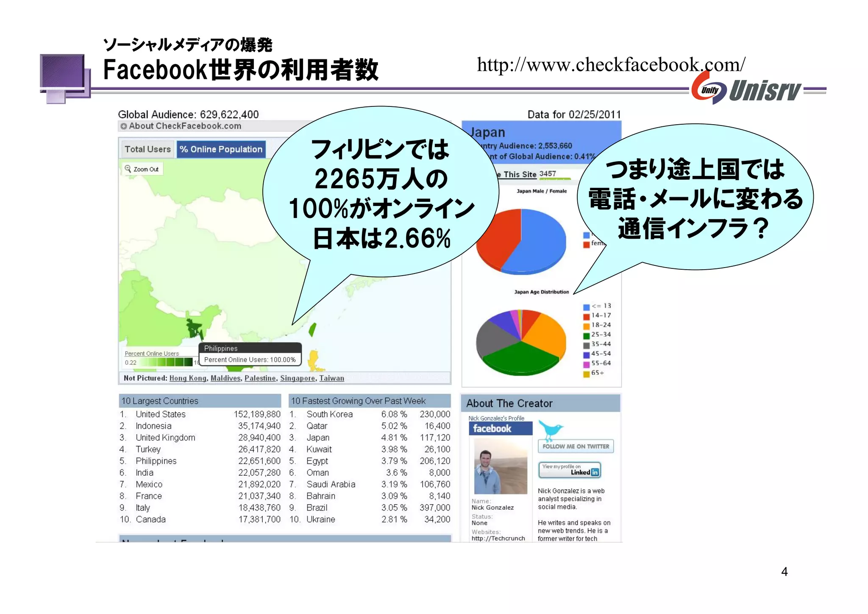Click the France row
The width and height of the screenshot is (868, 614).
pyautogui.click(x=200, y=496)
